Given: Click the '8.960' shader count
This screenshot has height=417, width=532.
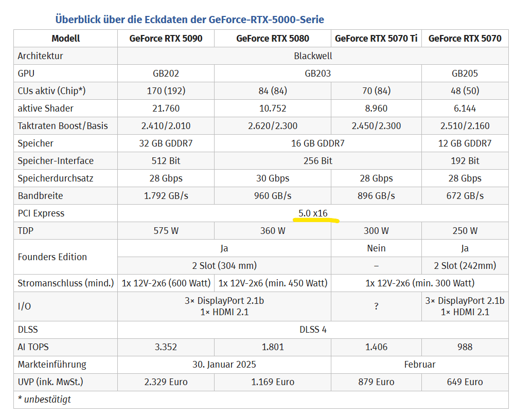Looking at the screenshot, I should (376, 108).
